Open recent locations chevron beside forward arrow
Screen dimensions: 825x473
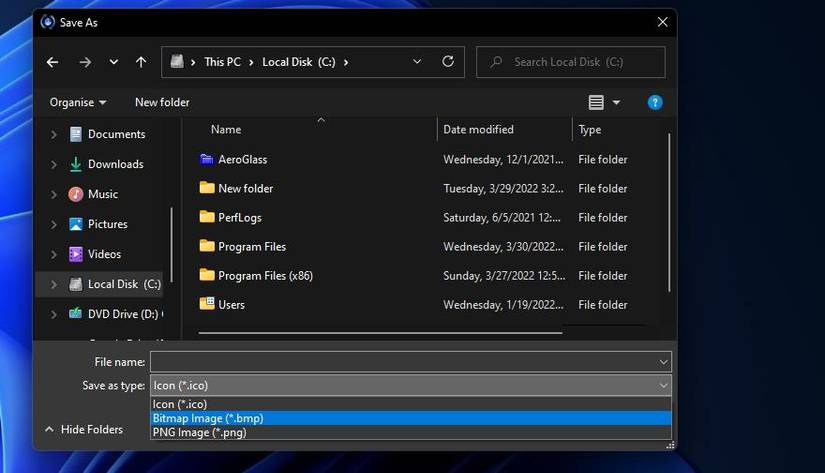(x=114, y=62)
